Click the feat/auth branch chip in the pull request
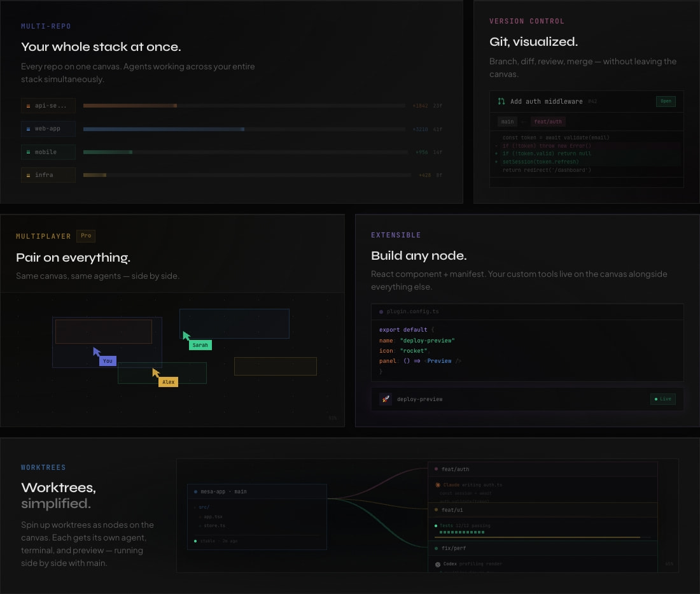700x594 pixels. pos(548,122)
